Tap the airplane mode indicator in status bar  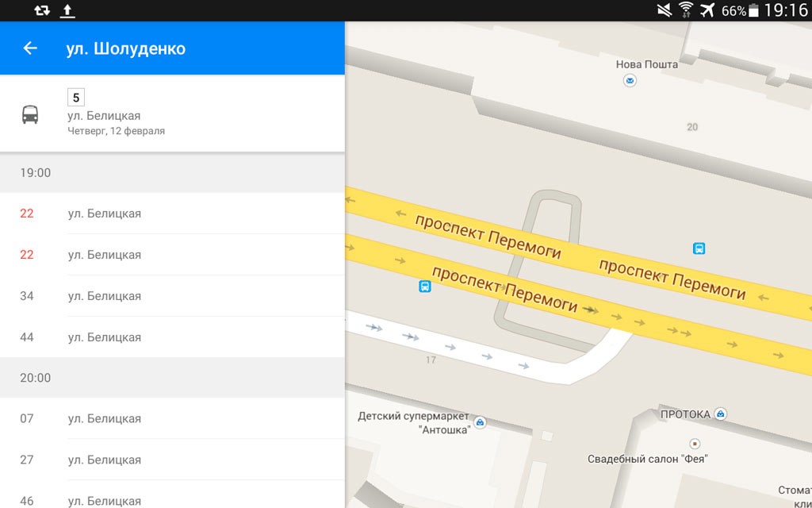point(707,11)
